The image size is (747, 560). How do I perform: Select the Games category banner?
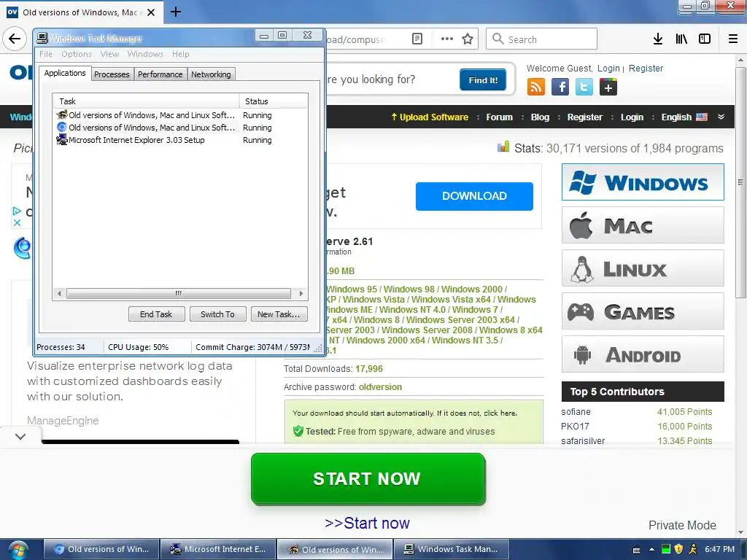click(x=643, y=311)
